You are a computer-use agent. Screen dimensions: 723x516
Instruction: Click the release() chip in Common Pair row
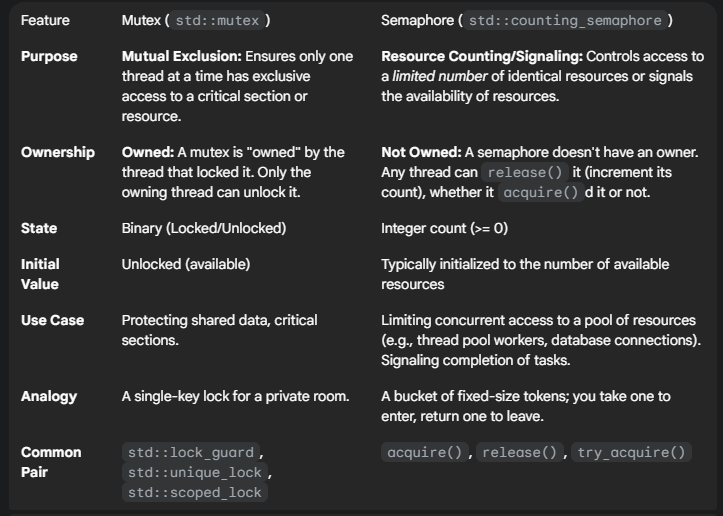click(x=521, y=452)
